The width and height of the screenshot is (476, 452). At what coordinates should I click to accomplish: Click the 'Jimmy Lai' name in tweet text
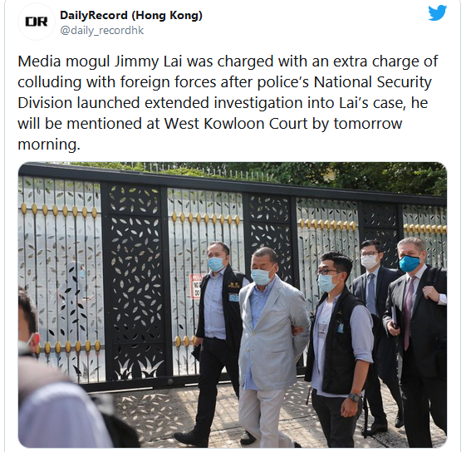tap(148, 61)
